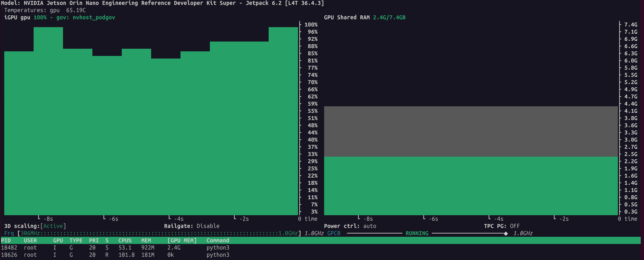Viewport: 644px width, 260px height.
Task: Click the GPU Shared RAM 2.4G/7.4GB readout
Action: [x=389, y=17]
